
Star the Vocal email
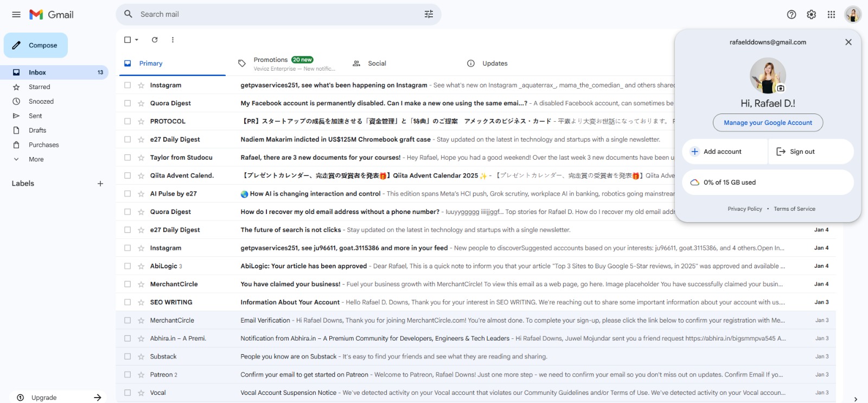click(x=141, y=393)
